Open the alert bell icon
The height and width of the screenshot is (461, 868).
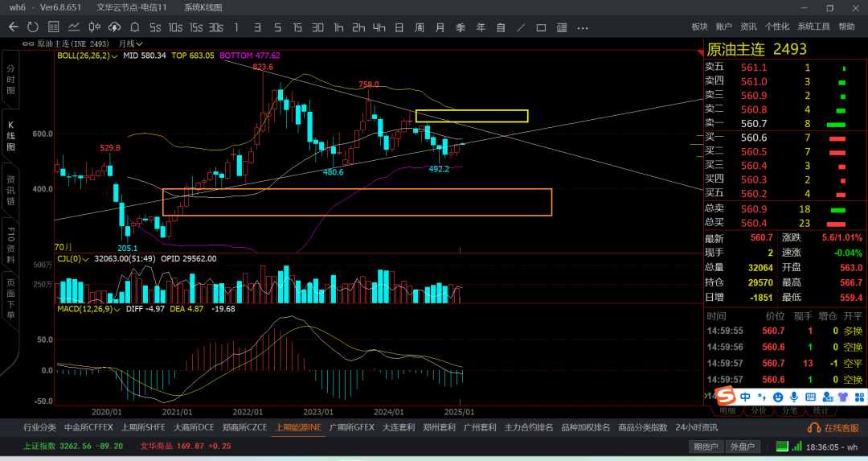(x=134, y=27)
